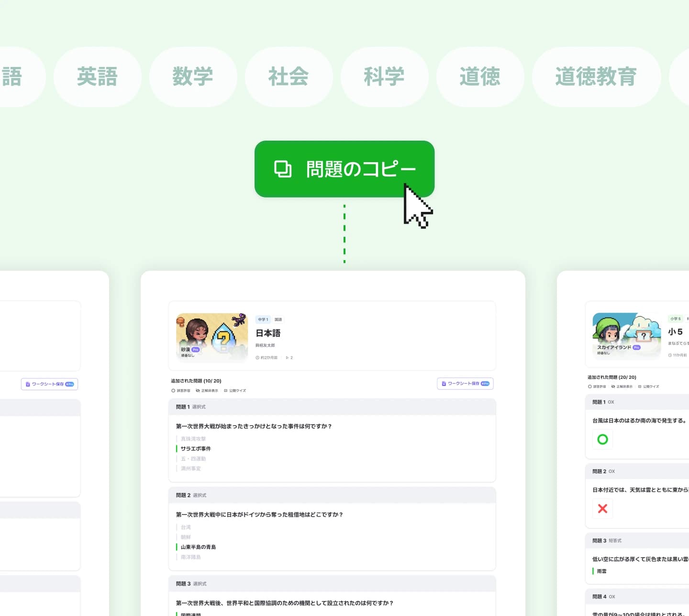The width and height of the screenshot is (689, 616).
Task: Open the 社会 subject category
Action: [x=289, y=77]
